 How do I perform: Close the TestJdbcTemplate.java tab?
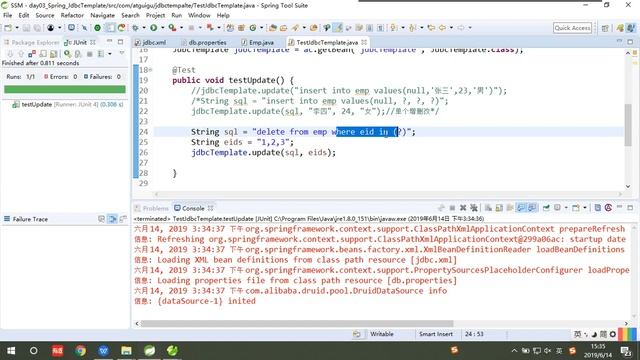pos(364,42)
